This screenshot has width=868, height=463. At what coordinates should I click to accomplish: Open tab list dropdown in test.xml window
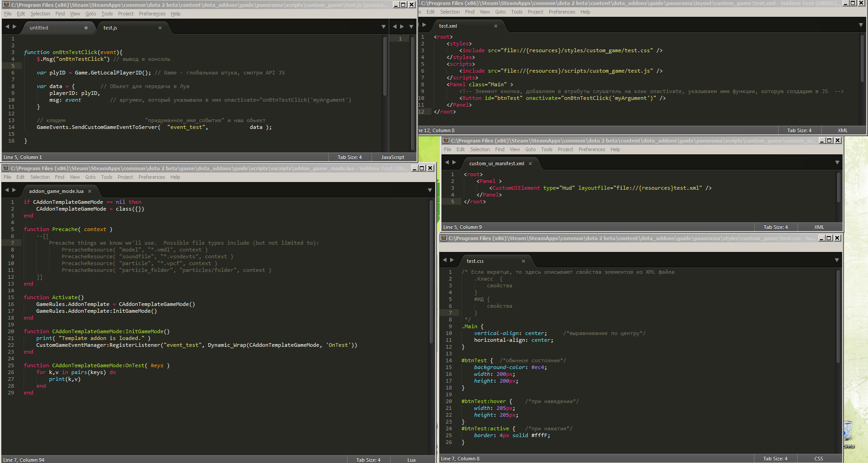coord(861,25)
